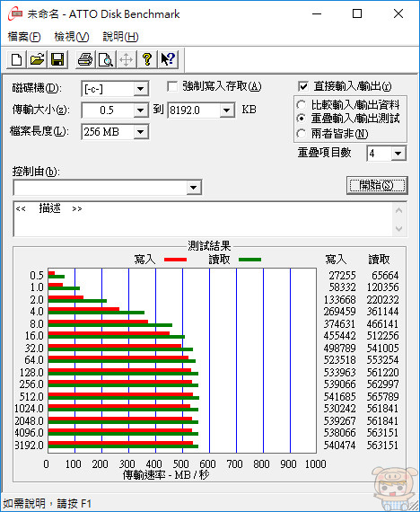Open the 檔案長度 256 MB dropdown

141,132
